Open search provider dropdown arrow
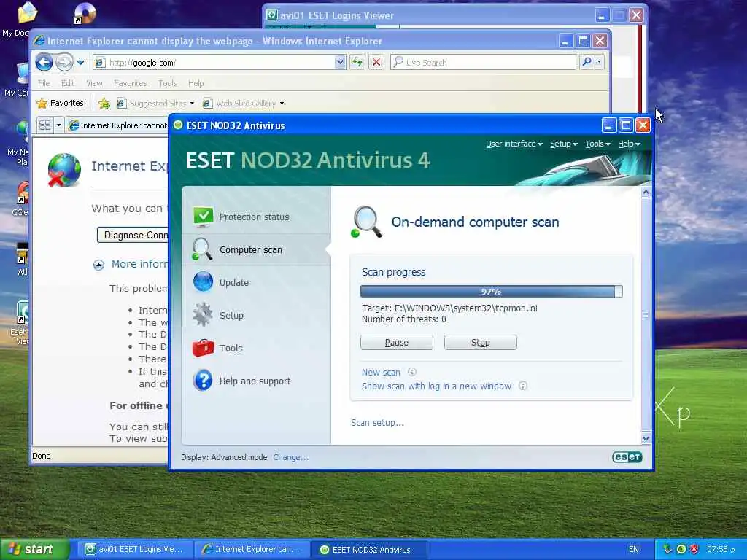 [600, 62]
